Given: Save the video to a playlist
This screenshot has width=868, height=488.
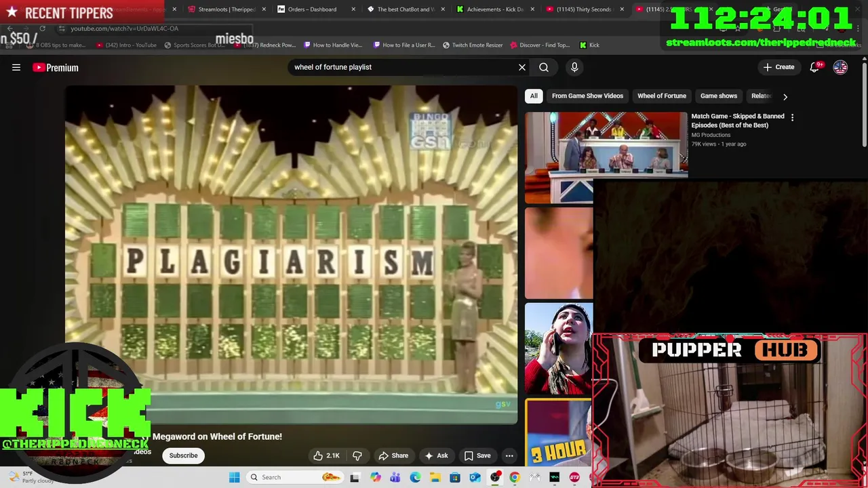Looking at the screenshot, I should 477,455.
